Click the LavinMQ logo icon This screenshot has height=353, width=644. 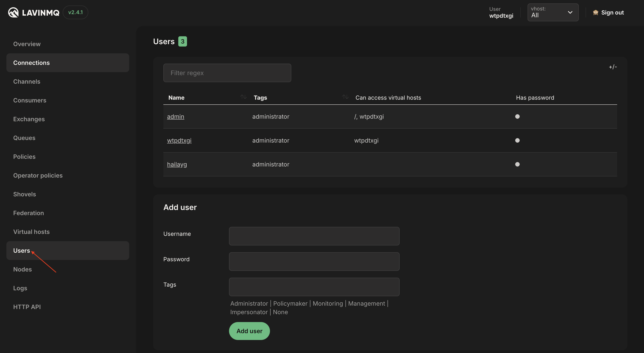13,12
